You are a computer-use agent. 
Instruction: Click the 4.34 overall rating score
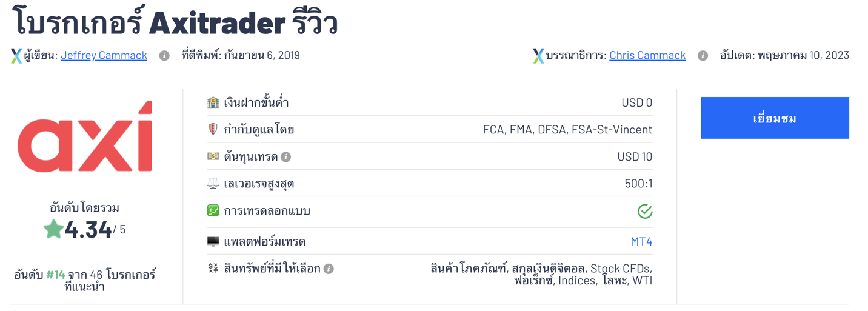click(x=88, y=230)
